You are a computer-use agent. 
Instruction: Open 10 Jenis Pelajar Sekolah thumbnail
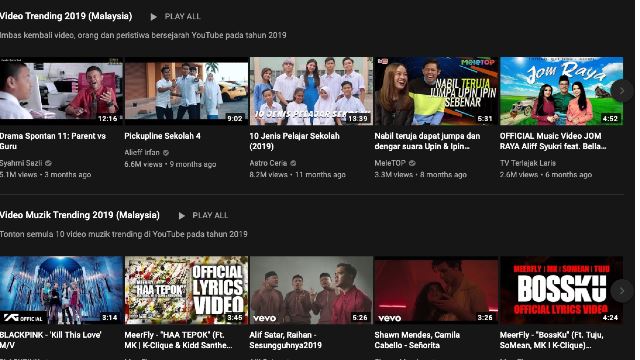click(x=311, y=91)
